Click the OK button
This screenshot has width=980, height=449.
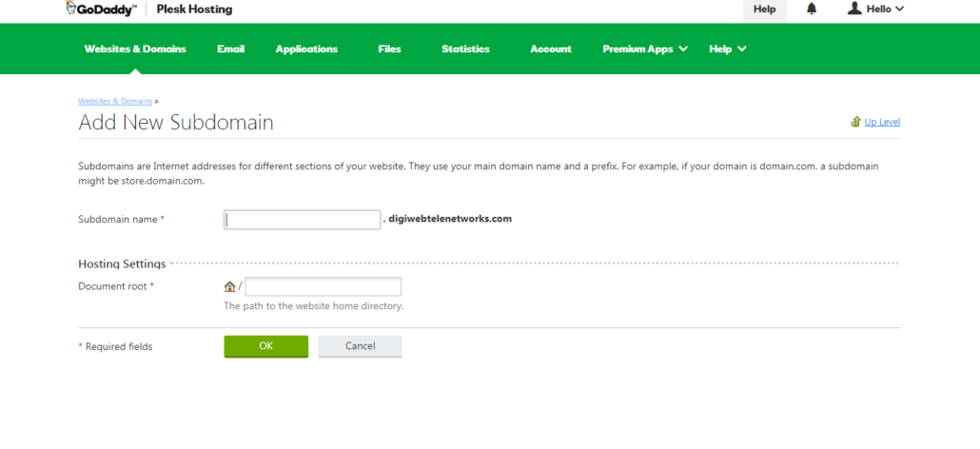pyautogui.click(x=266, y=346)
